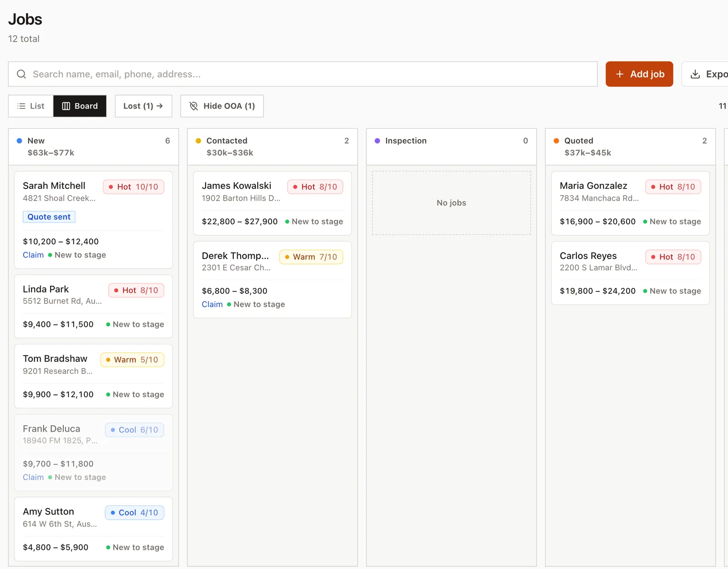The height and width of the screenshot is (569, 728).
Task: Click the 12 total count text
Action: click(24, 39)
